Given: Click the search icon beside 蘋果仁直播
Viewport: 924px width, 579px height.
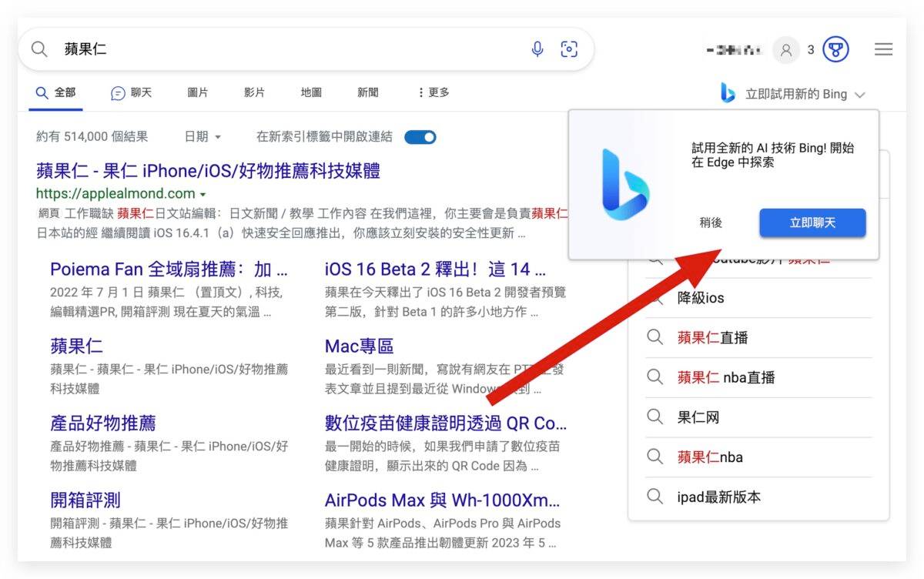Looking at the screenshot, I should pos(654,337).
